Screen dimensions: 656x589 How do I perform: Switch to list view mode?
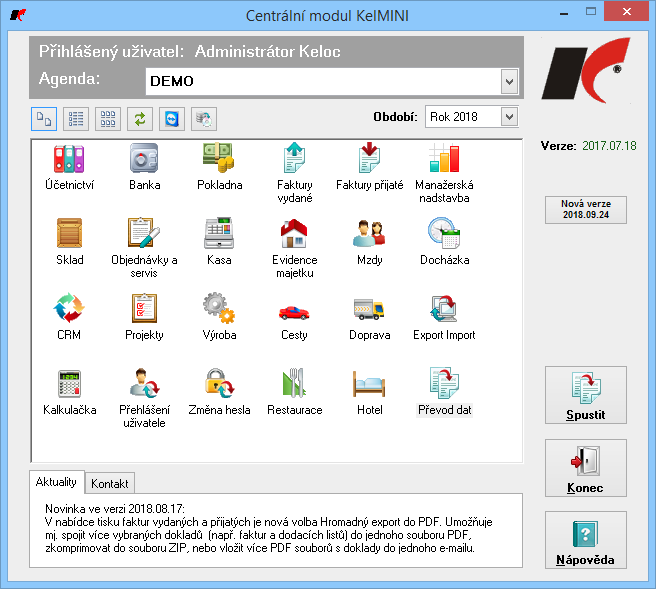pos(76,119)
